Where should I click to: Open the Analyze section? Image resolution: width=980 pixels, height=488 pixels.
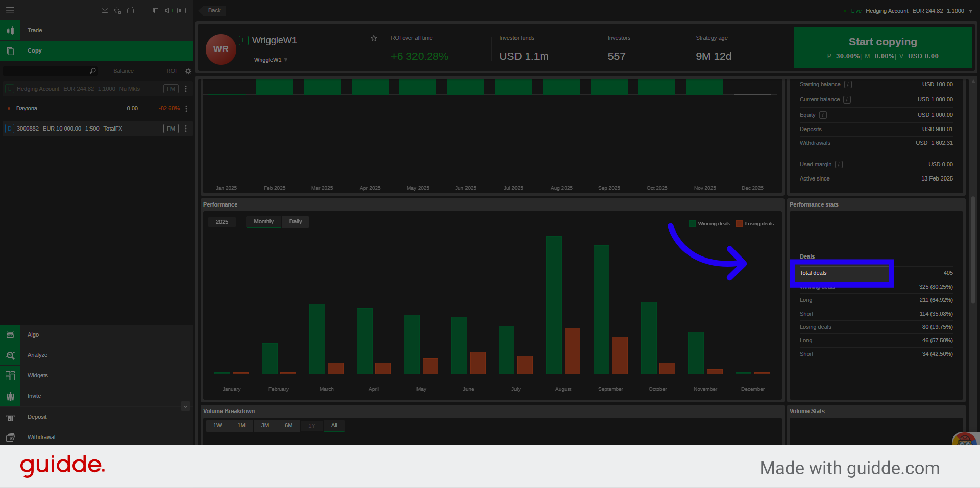click(37, 355)
